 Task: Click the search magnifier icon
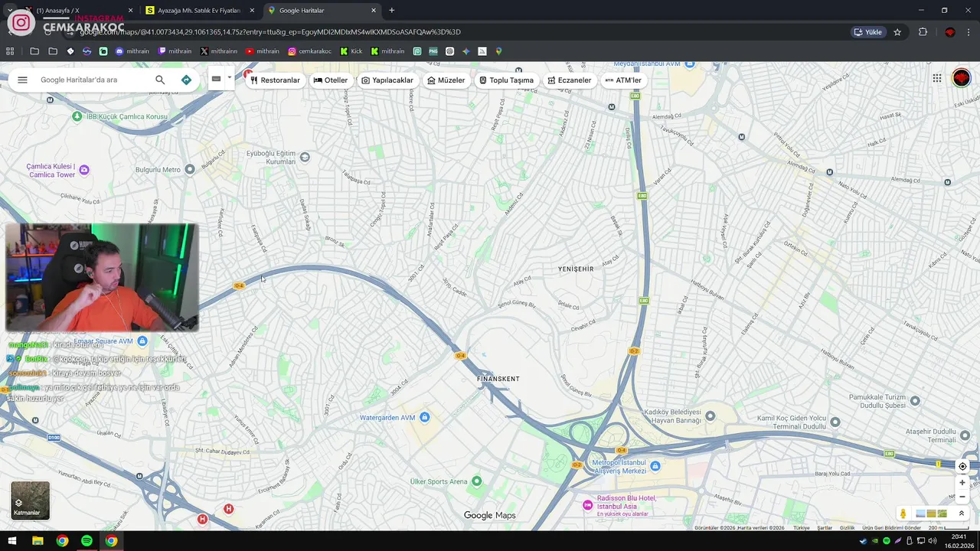[x=160, y=80]
